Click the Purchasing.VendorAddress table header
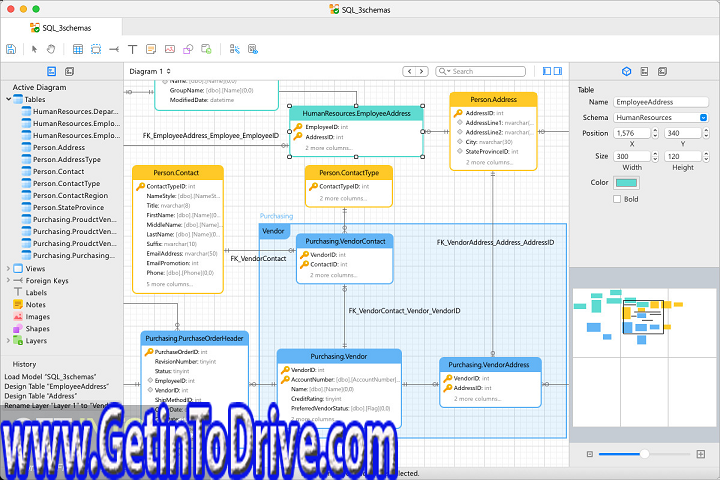 pos(489,365)
